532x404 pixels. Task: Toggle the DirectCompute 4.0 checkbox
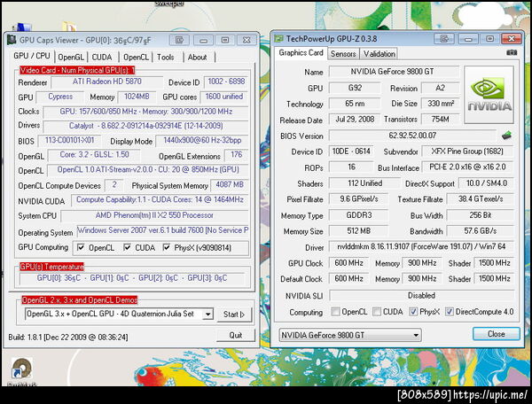[450, 312]
